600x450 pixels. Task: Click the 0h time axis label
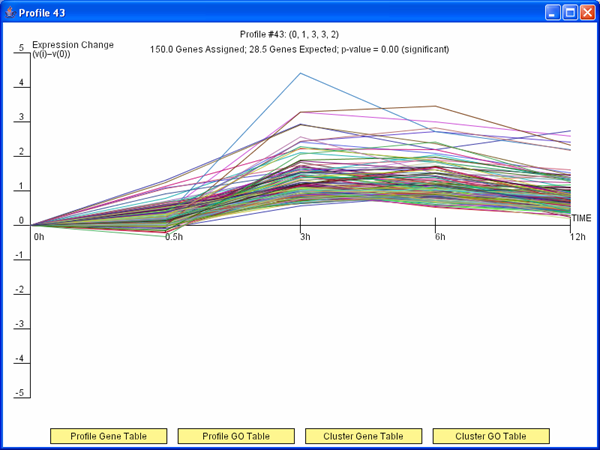click(x=39, y=237)
